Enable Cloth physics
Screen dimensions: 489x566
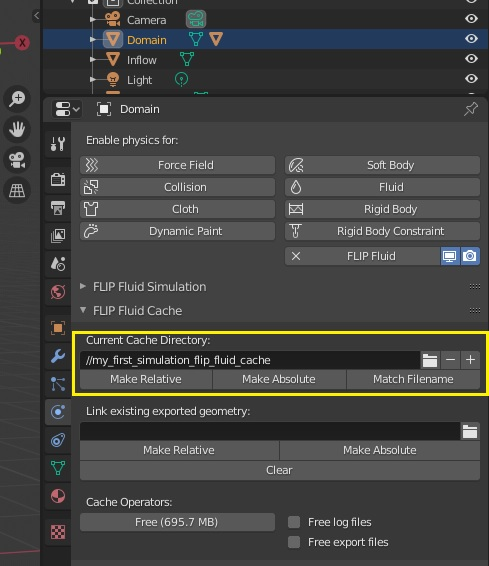pyautogui.click(x=178, y=209)
